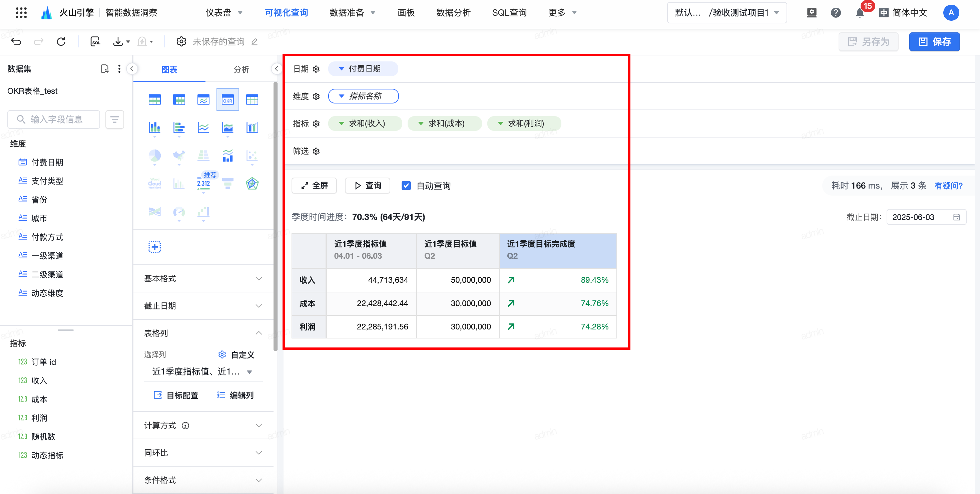Choose the stacked column chart icon
The width and height of the screenshot is (980, 494).
154,128
